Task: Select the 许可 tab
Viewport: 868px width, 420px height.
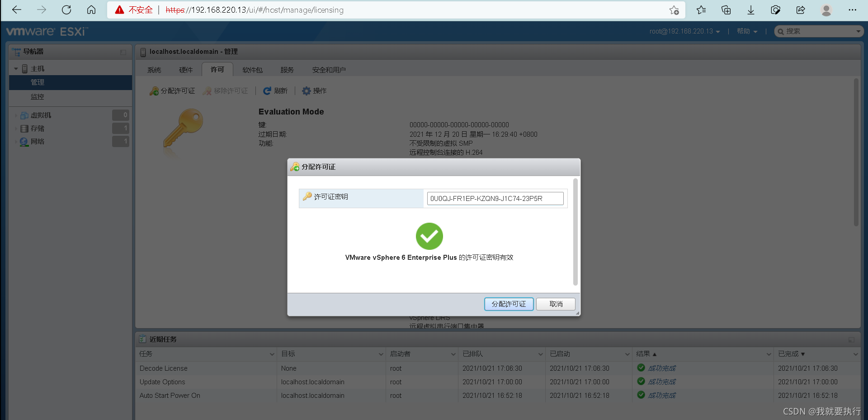Action: point(217,69)
